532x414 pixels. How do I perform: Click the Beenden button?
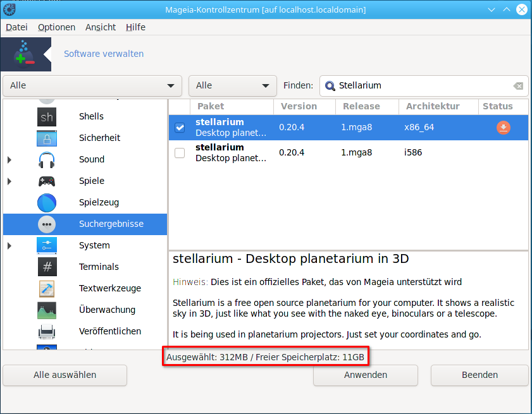click(479, 375)
